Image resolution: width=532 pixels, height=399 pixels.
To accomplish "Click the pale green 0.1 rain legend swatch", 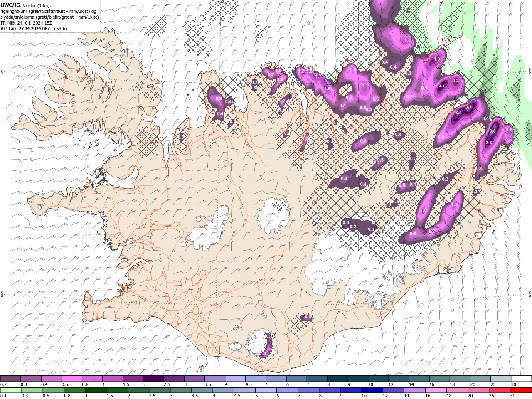I will coord(11,390).
